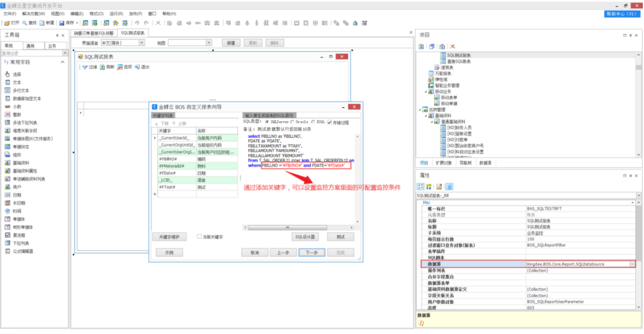Click the pin icon of 工具箱 panel
This screenshot has height=334, width=644.
57,35
